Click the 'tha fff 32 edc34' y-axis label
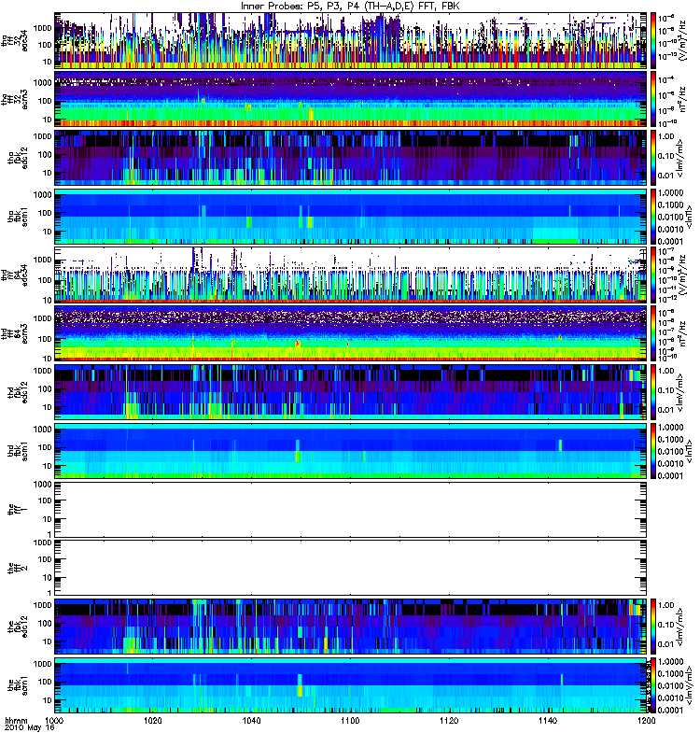Screen dimensions: 700x747 [14, 41]
